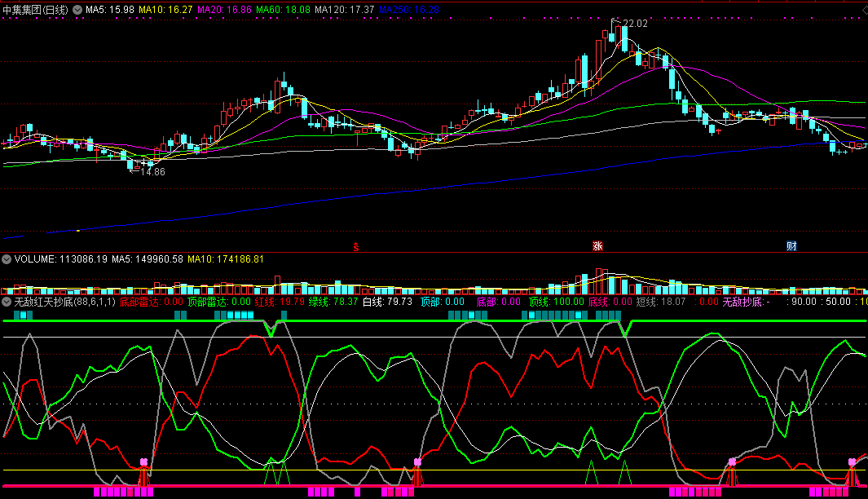Click the 红线: 19.79 value
The width and height of the screenshot is (868, 499).
coord(280,302)
